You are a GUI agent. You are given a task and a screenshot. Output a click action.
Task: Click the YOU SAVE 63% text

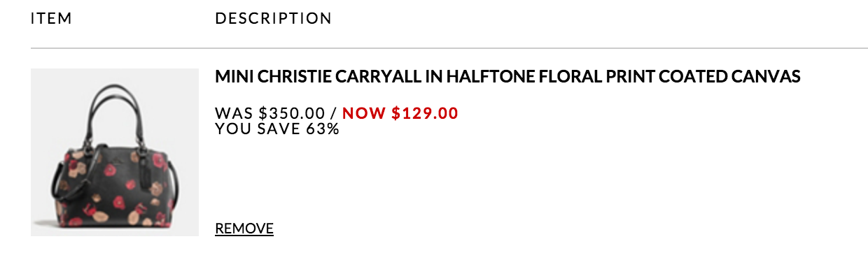(x=277, y=129)
